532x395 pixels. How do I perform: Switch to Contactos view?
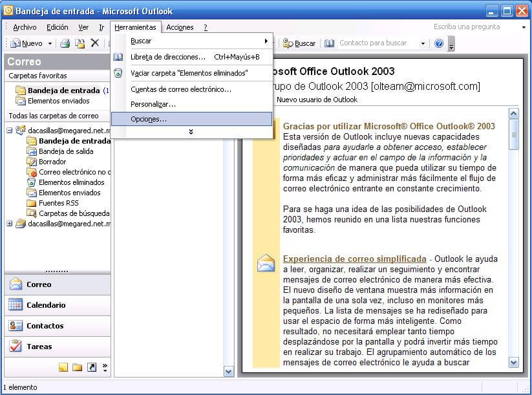point(58,326)
